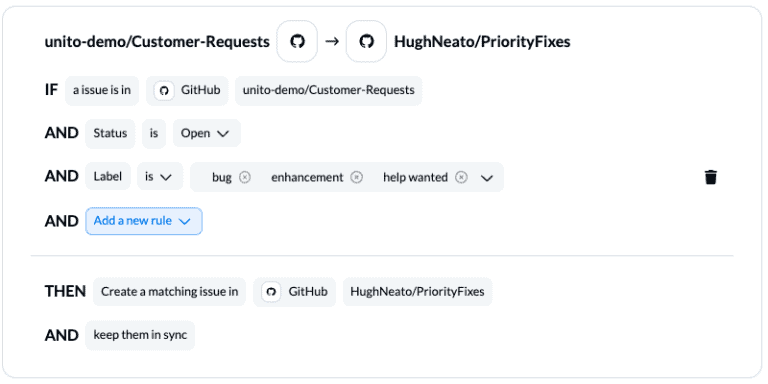
Task: Click the 'keep them in sync' chip
Action: pos(140,336)
